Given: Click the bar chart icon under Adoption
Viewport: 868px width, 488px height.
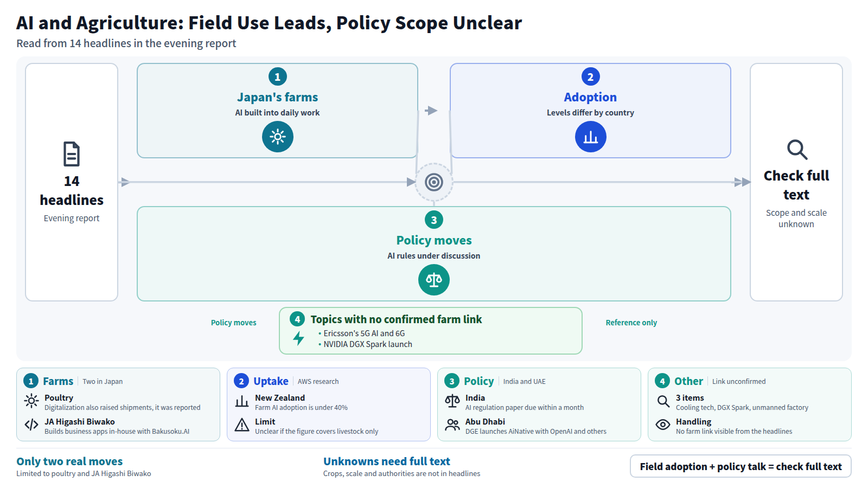Looking at the screenshot, I should coord(590,137).
